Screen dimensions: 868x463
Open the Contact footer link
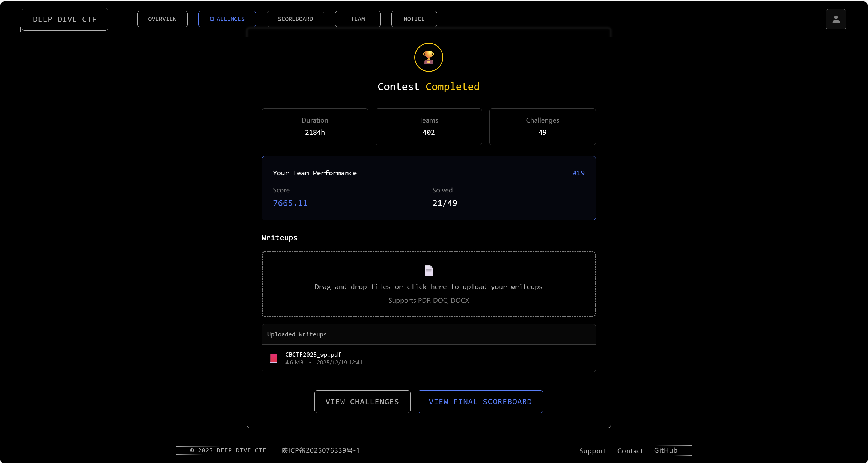point(630,451)
